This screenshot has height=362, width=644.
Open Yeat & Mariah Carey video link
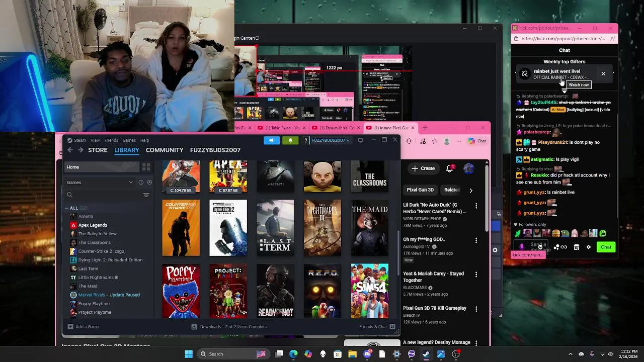click(433, 277)
